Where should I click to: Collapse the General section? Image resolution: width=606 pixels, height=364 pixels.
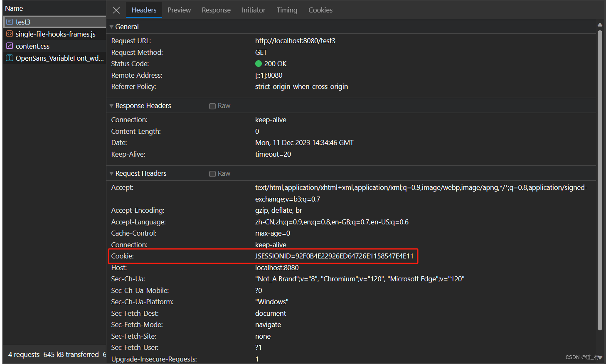click(x=111, y=27)
